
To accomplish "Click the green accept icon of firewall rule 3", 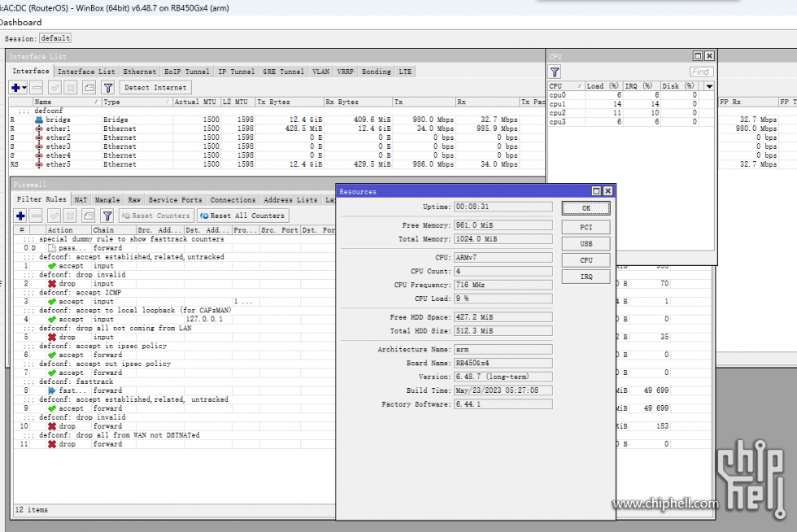I will [52, 302].
